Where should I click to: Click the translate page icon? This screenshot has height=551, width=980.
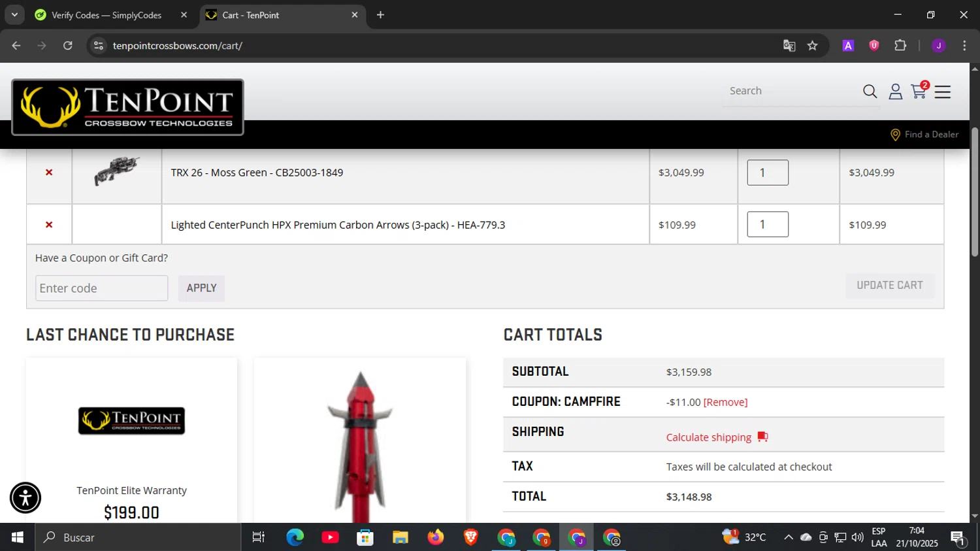[x=789, y=46]
